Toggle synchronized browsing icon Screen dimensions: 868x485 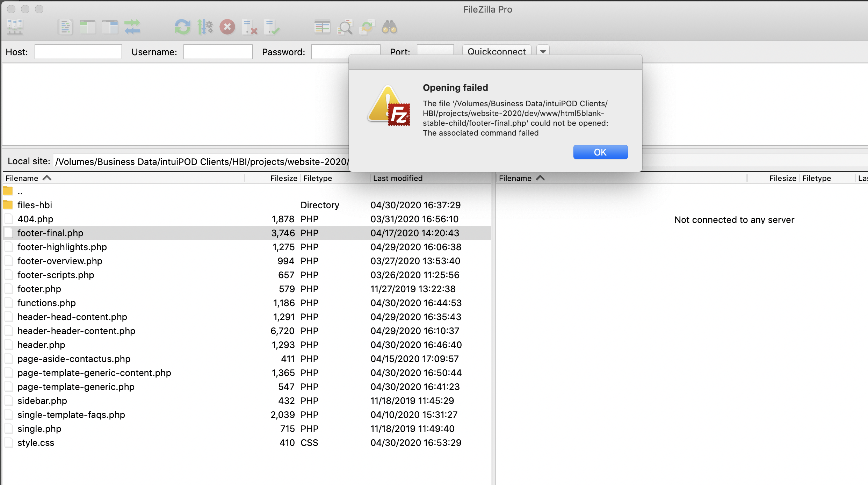point(367,27)
